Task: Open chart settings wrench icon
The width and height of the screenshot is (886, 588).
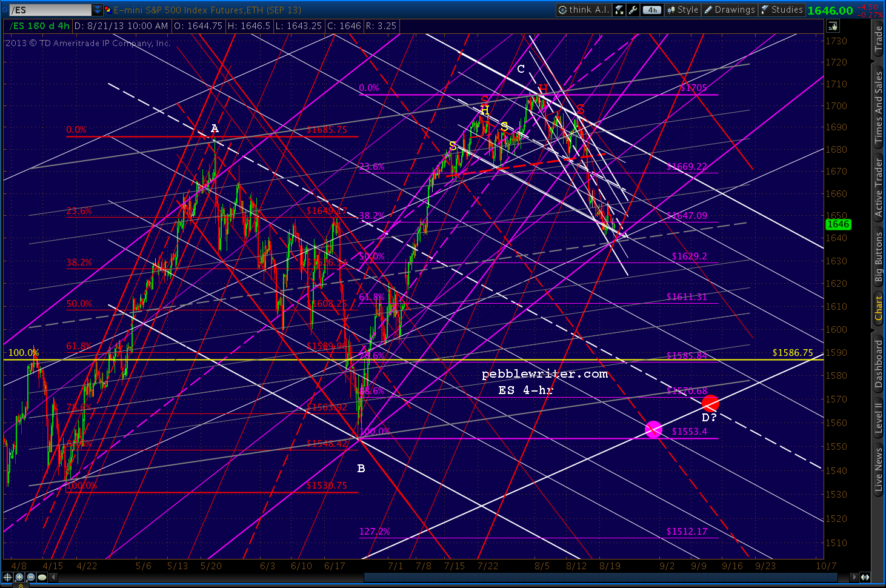Action: click(x=633, y=10)
